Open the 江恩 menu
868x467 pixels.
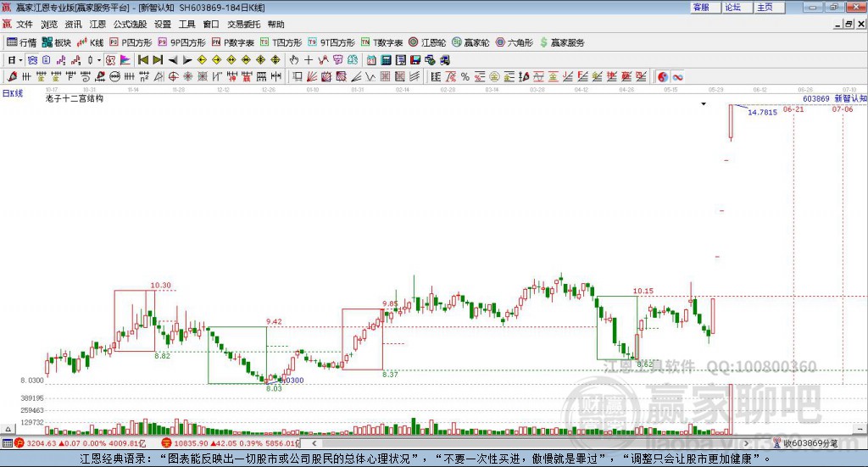(x=97, y=25)
